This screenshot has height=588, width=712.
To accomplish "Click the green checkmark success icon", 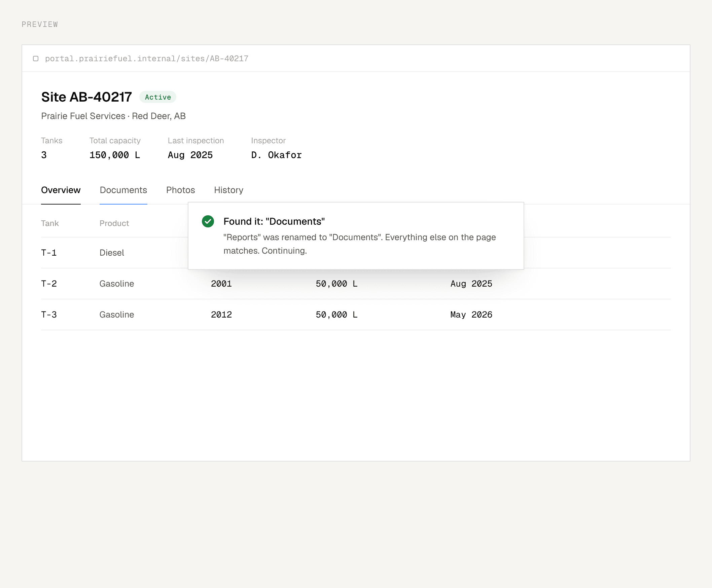I will [x=208, y=221].
